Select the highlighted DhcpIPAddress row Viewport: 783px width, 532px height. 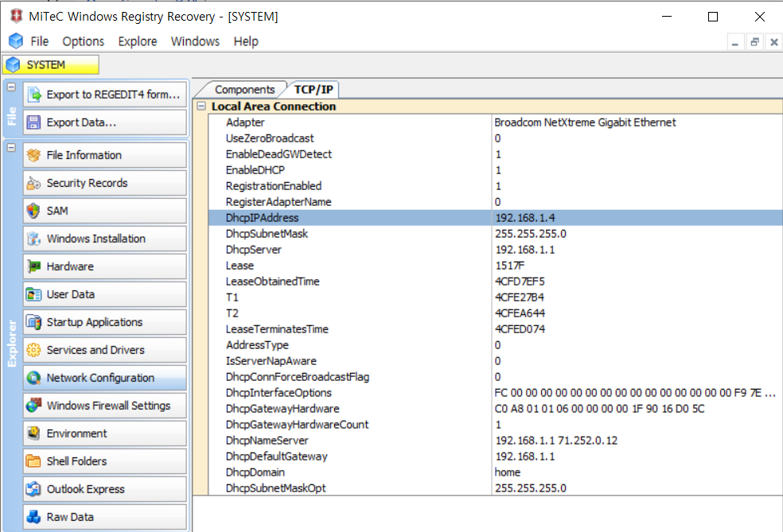click(496, 218)
